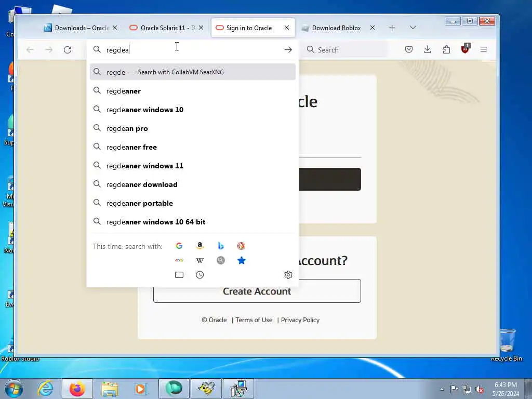Select the grey round search engine icon
The height and width of the screenshot is (399, 532).
220,260
